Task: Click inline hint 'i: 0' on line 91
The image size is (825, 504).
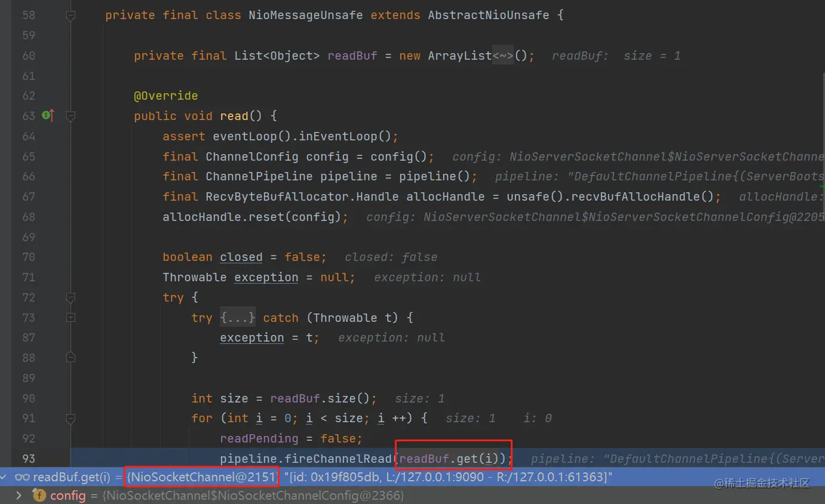Action: coord(538,419)
